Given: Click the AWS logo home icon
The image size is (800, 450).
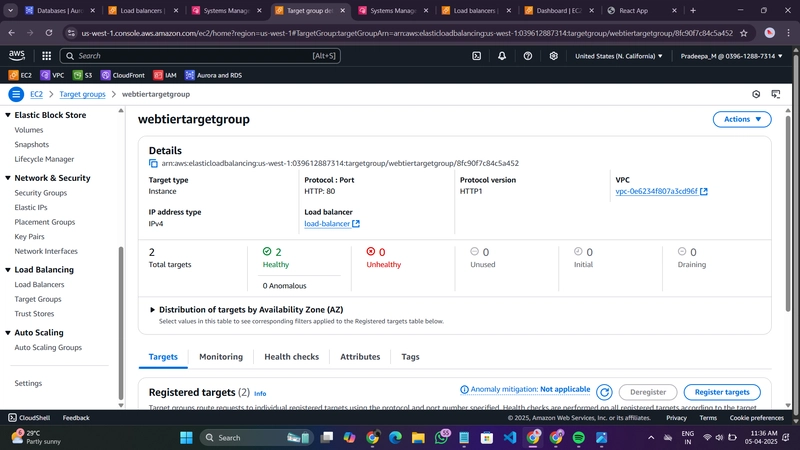Looking at the screenshot, I should tap(17, 56).
